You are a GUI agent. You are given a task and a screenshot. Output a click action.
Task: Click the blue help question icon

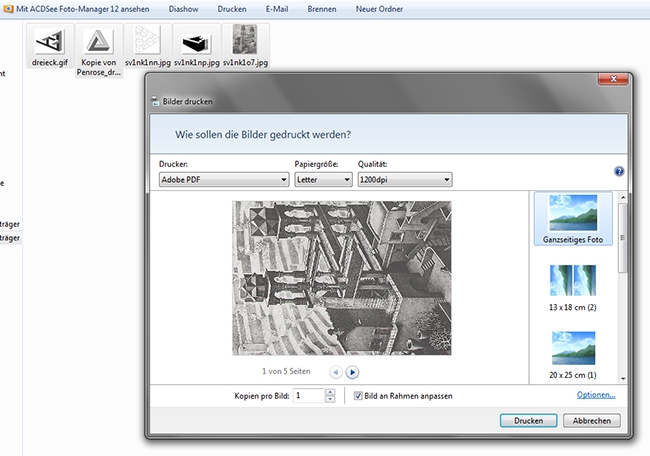(x=619, y=171)
